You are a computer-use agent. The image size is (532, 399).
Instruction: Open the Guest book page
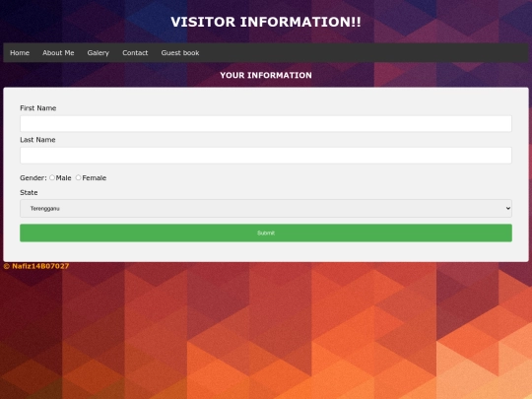[x=180, y=52]
